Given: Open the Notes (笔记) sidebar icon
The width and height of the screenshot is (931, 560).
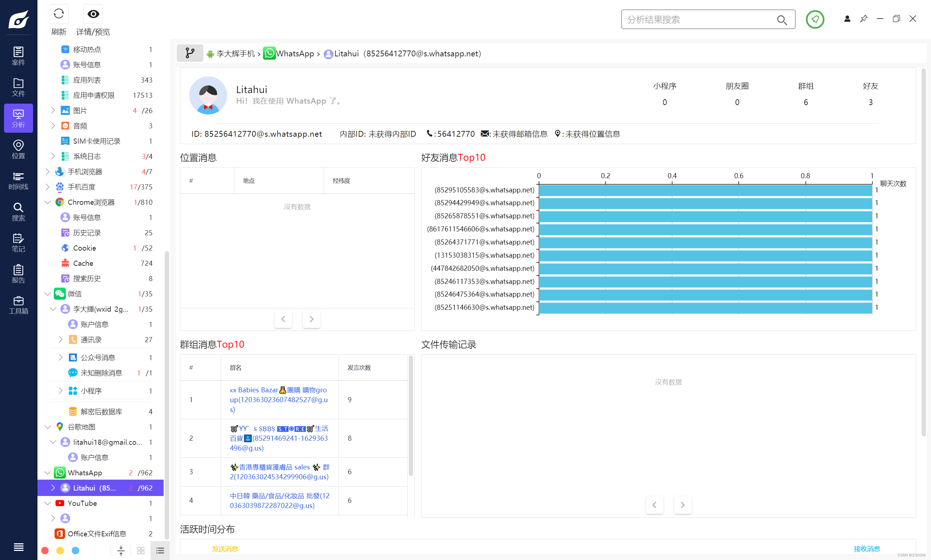Looking at the screenshot, I should pos(18,243).
